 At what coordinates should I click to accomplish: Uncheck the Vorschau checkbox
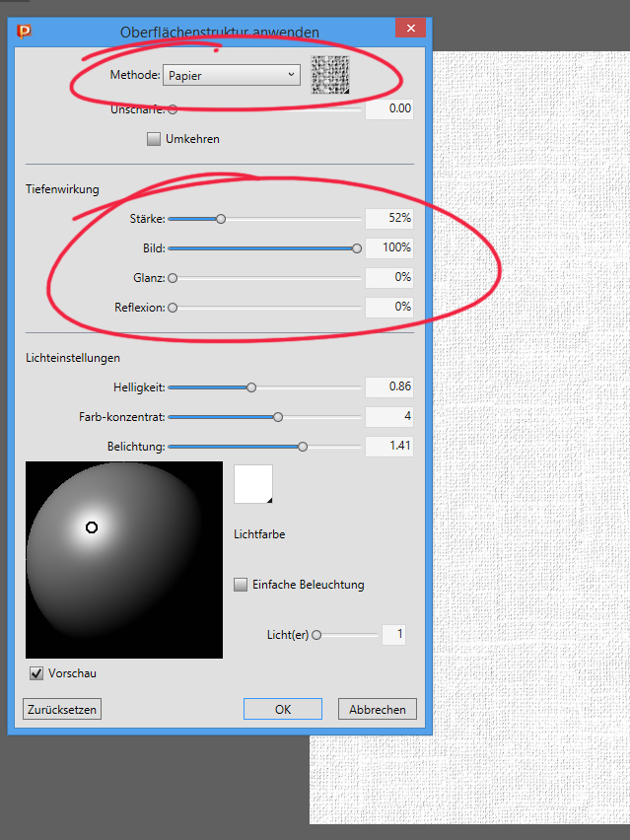click(36, 673)
